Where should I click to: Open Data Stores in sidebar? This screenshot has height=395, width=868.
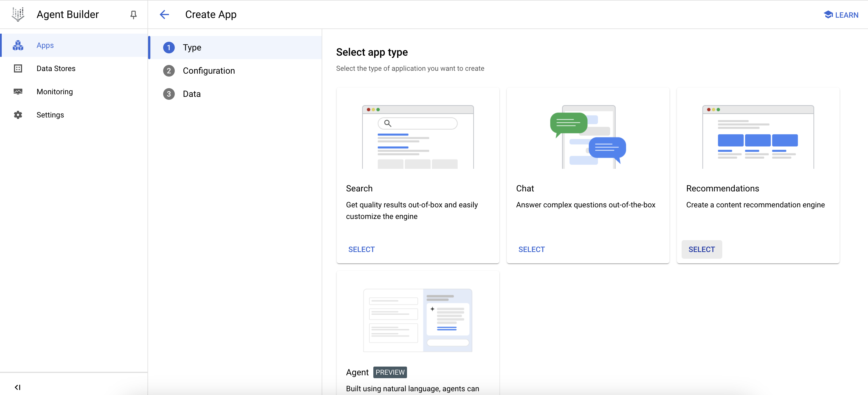tap(56, 69)
